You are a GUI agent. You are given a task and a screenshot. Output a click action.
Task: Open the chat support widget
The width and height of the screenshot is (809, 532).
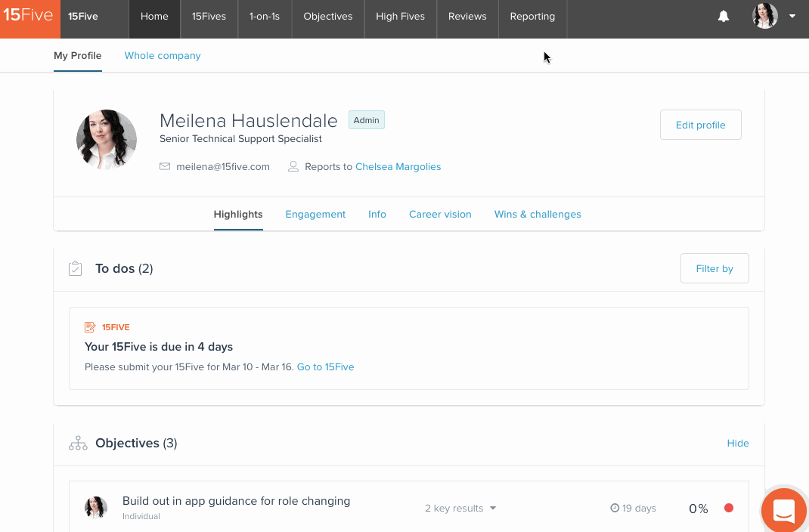(784, 510)
